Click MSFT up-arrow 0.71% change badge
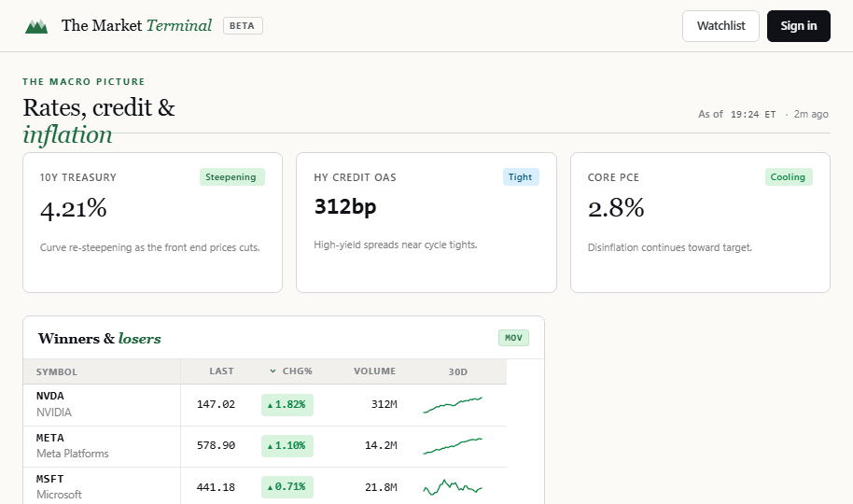Viewport: 853px width, 504px height. (287, 486)
